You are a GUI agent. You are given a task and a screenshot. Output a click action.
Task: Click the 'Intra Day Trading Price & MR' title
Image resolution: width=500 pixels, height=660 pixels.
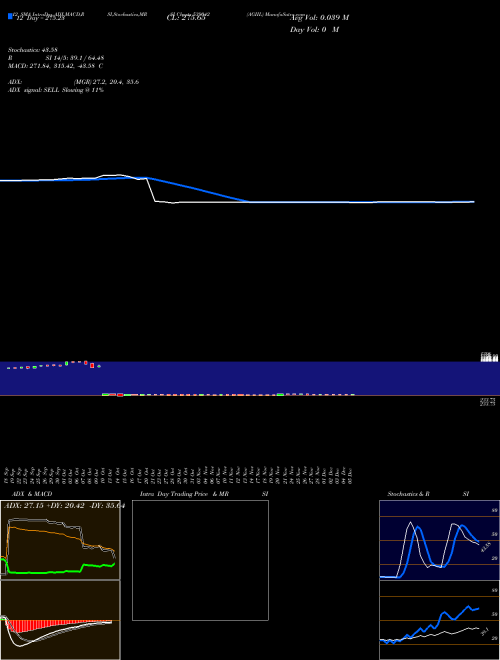(x=184, y=494)
